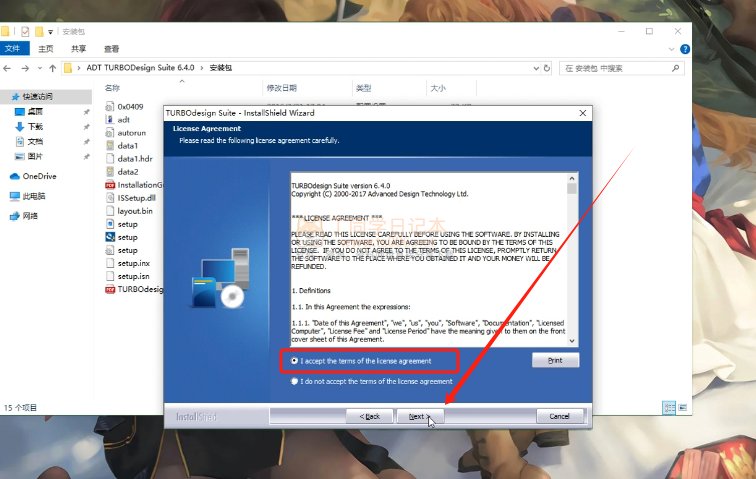Viewport: 756px width, 479px height.
Task: Select do not accept license terms option
Action: click(x=294, y=381)
